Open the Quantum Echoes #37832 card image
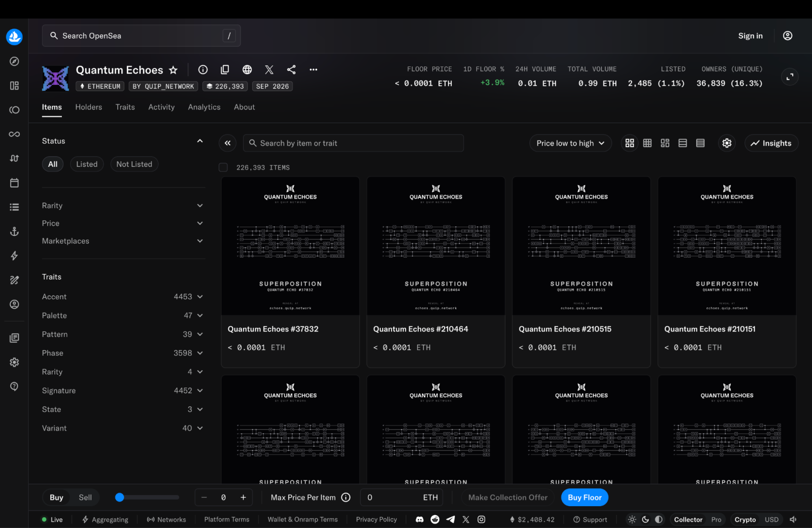Viewport: 812px width, 528px height. point(290,246)
